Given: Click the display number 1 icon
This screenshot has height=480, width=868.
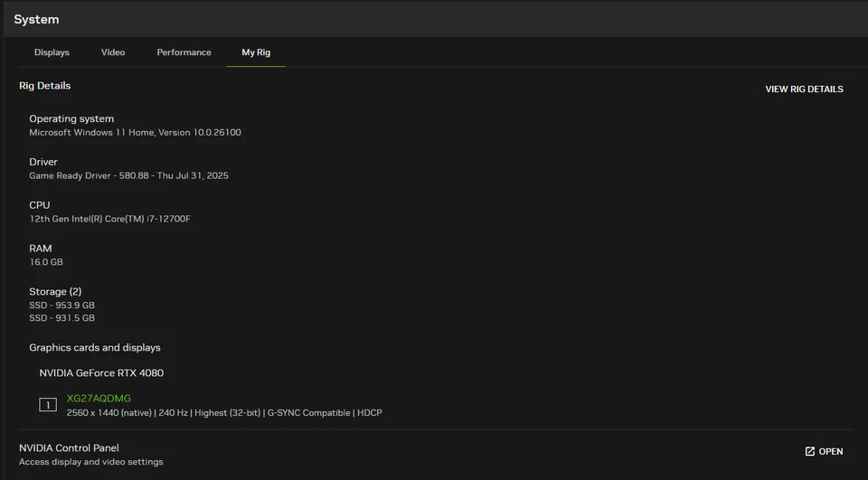Looking at the screenshot, I should 48,405.
